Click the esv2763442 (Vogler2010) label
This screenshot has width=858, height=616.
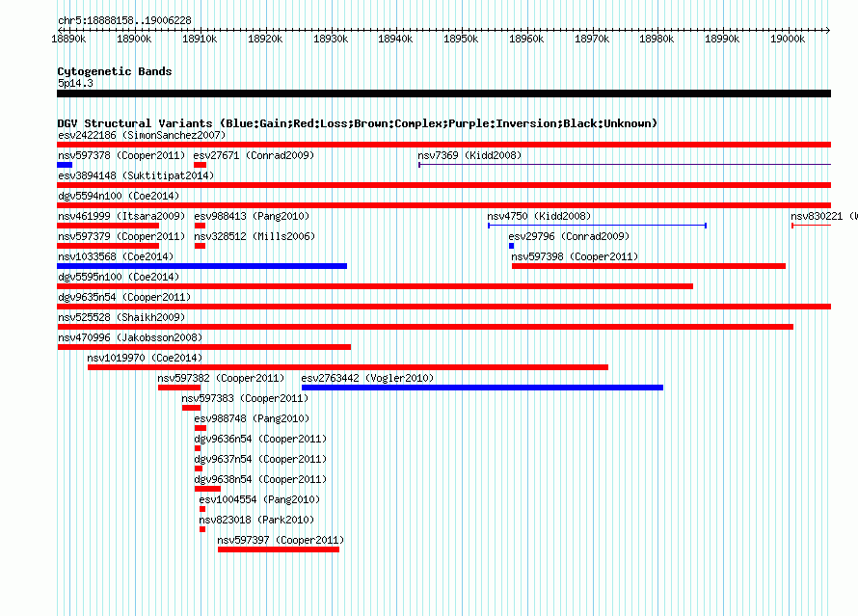coord(367,378)
